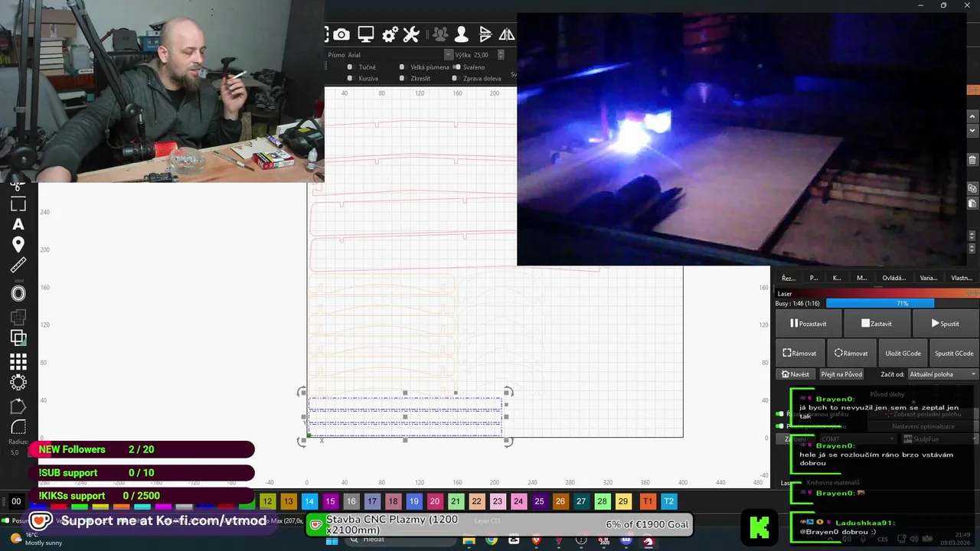Screen dimensions: 980x551
Task: Click the group objects icon
Action: click(439, 34)
